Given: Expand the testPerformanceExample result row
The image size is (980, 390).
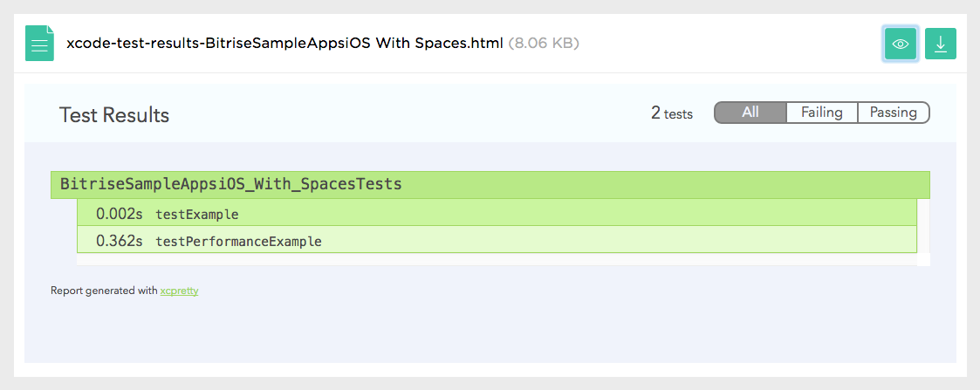Looking at the screenshot, I should tap(497, 241).
